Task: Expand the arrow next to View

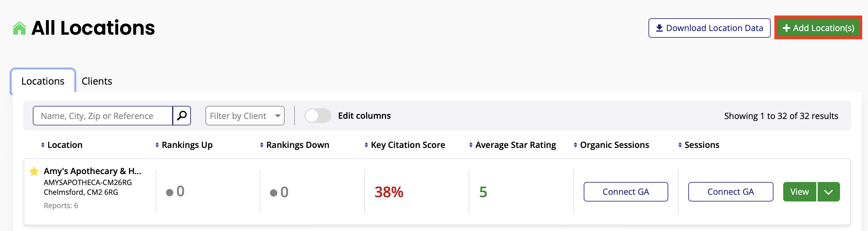Action: coord(828,192)
